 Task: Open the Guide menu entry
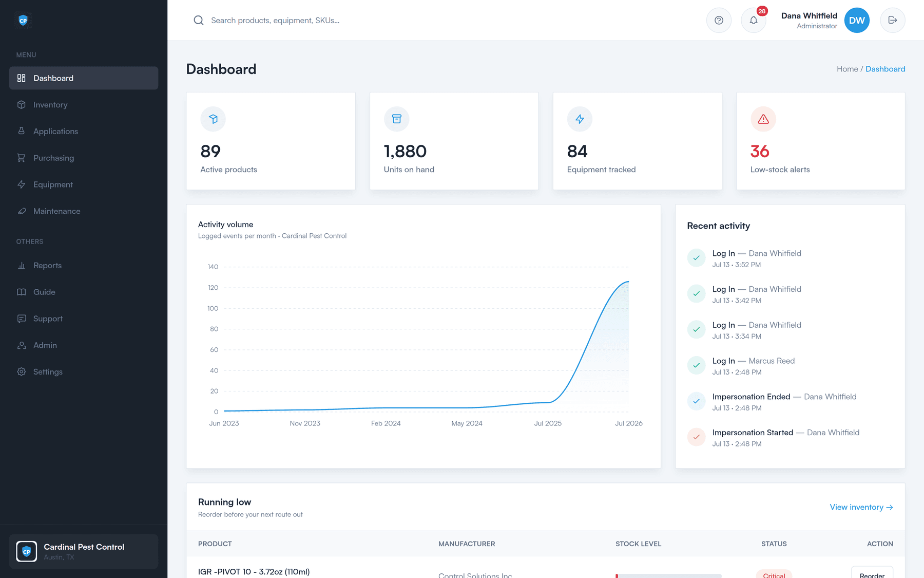pos(84,292)
